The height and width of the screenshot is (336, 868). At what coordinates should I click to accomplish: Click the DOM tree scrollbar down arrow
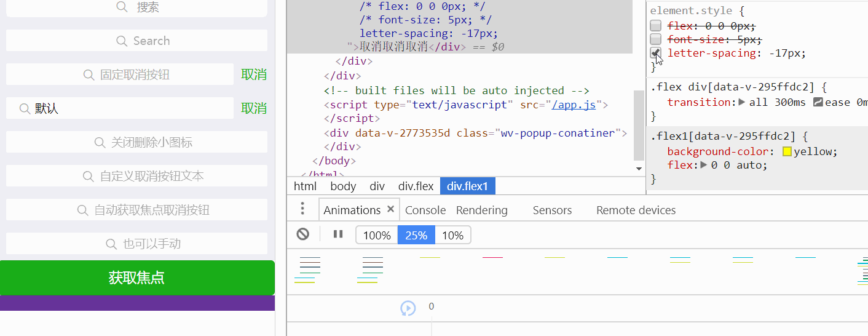(x=639, y=169)
